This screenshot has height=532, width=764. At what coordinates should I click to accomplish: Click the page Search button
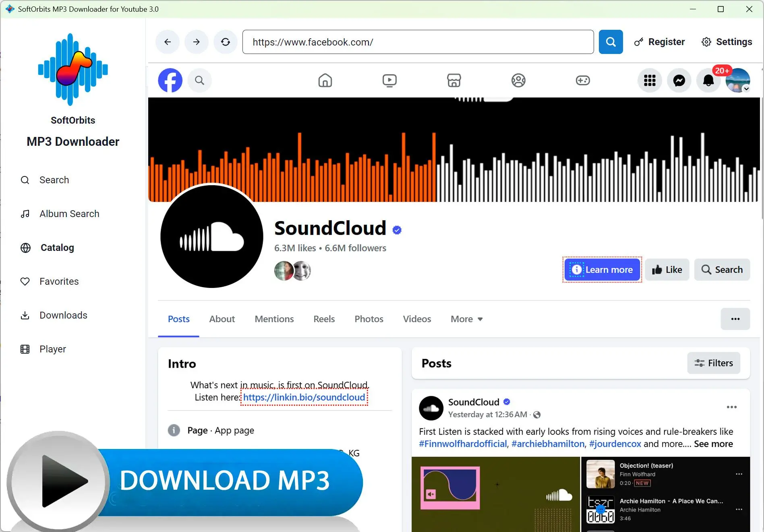pyautogui.click(x=722, y=269)
